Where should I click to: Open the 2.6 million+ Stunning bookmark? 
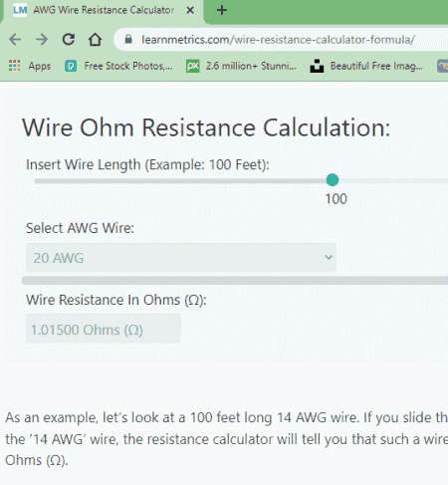pyautogui.click(x=241, y=66)
